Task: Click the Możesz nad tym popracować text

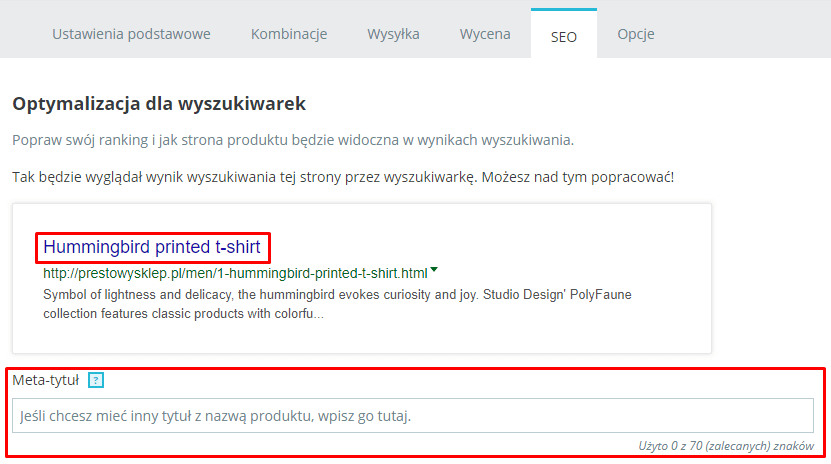Action: (x=578, y=177)
